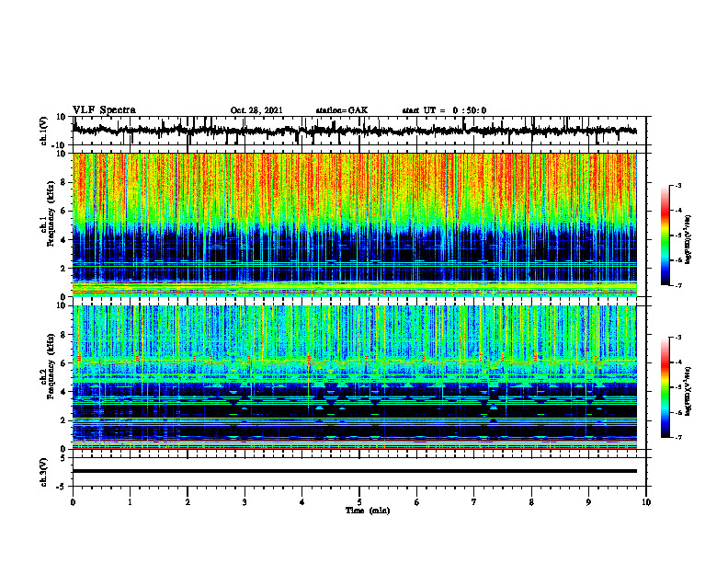Image resolution: width=728 pixels, height=563 pixels.
Task: Click the "-7" tick on ch.1 color bar
Action: 678,285
